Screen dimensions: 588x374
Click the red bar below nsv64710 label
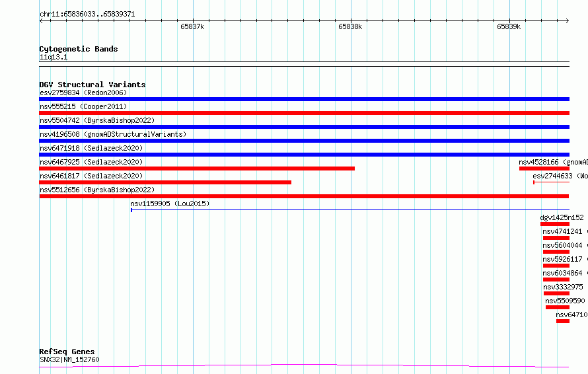pyautogui.click(x=562, y=321)
